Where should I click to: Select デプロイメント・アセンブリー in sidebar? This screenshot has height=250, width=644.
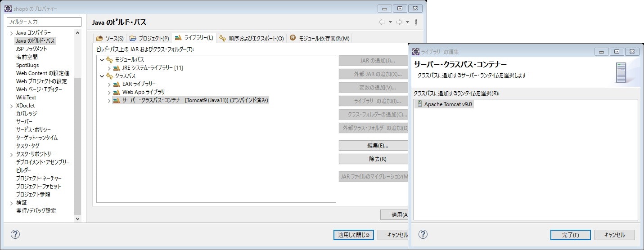[43, 162]
